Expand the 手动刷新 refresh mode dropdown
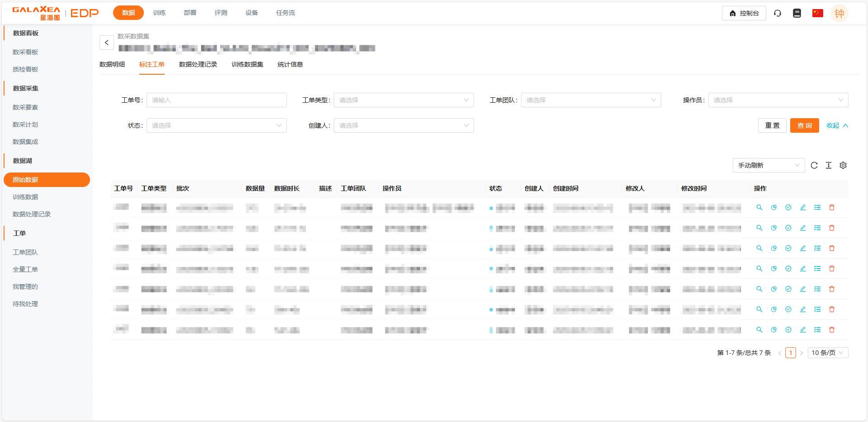 pos(768,165)
